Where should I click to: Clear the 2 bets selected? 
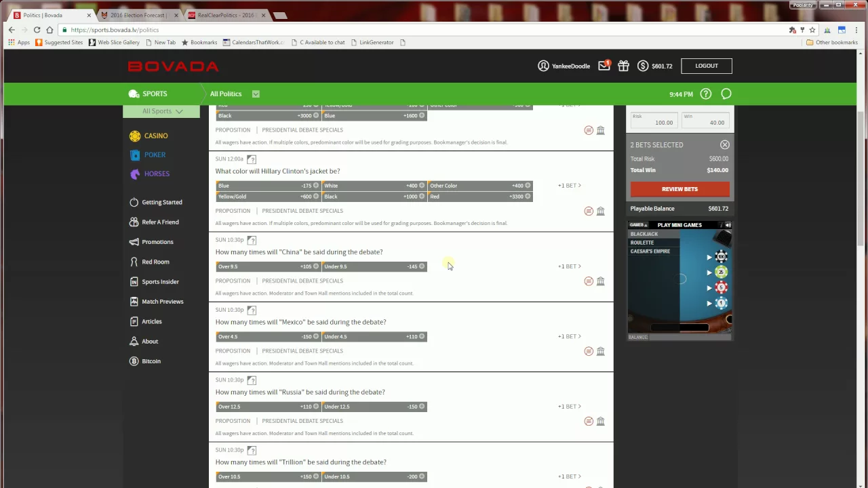click(725, 145)
